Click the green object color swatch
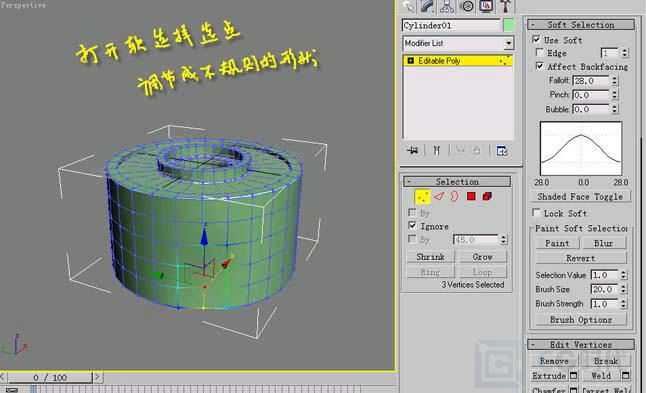Viewport: 646px width, 393px height. click(x=509, y=26)
